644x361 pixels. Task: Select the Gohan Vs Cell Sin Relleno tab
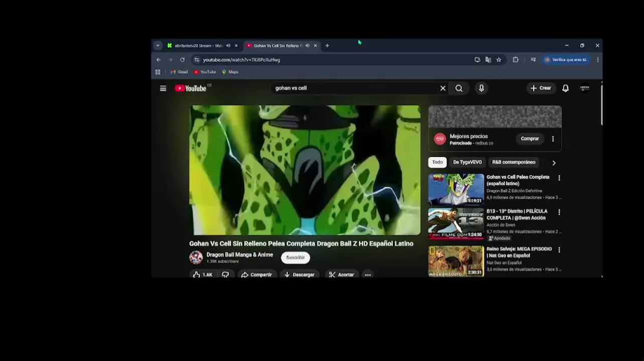(x=277, y=46)
